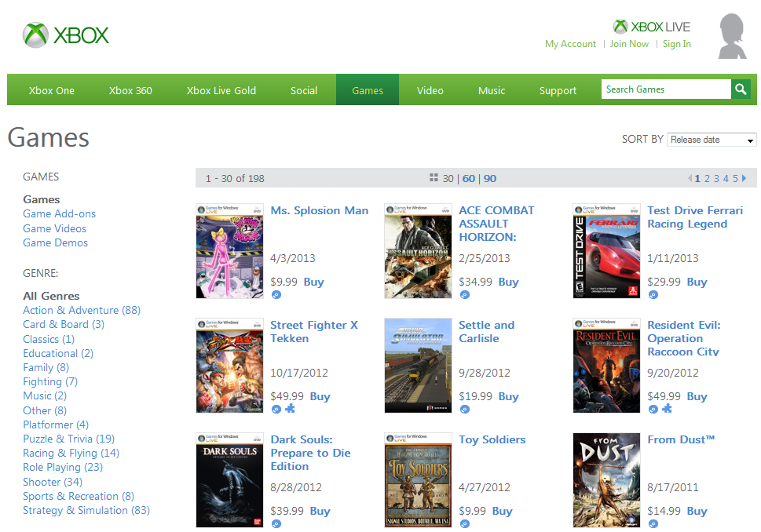Image resolution: width=761 pixels, height=532 pixels.
Task: Click the disc icon under ACE COMBAT price
Action: coord(464,295)
